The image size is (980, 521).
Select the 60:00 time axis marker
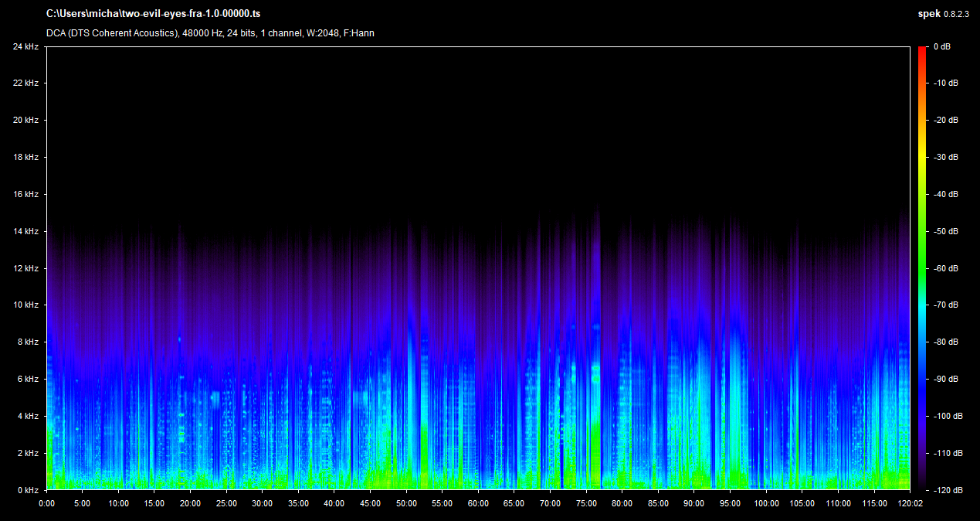tap(478, 503)
